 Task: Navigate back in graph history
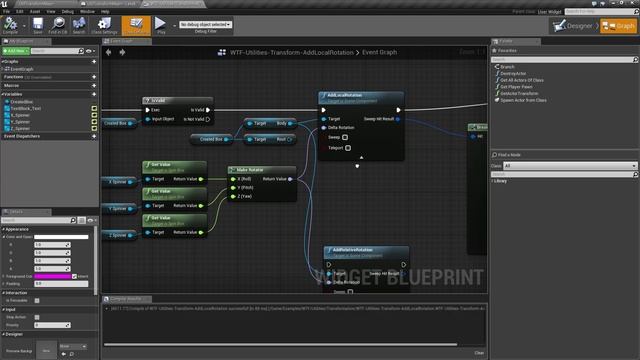109,52
